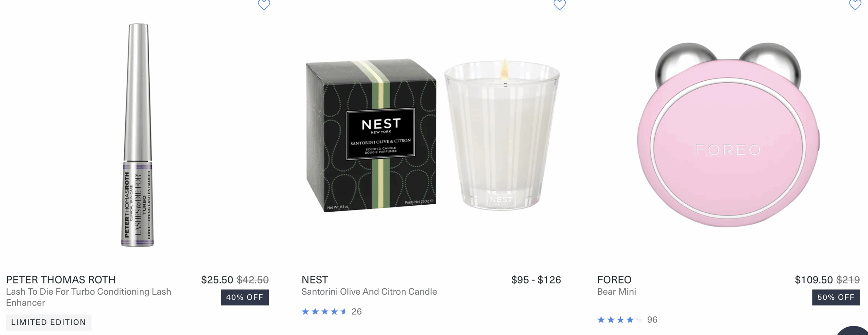Open the lash enhancer tube image
The image size is (868, 335).
(x=137, y=135)
